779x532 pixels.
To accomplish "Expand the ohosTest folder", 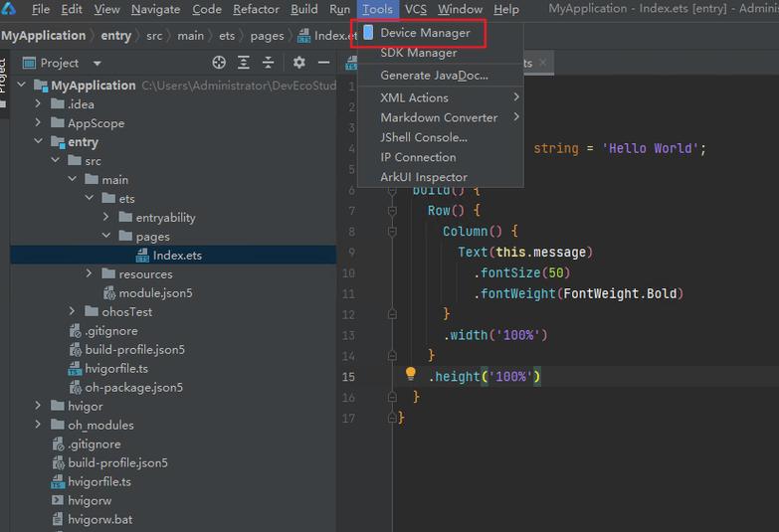I will 72,311.
